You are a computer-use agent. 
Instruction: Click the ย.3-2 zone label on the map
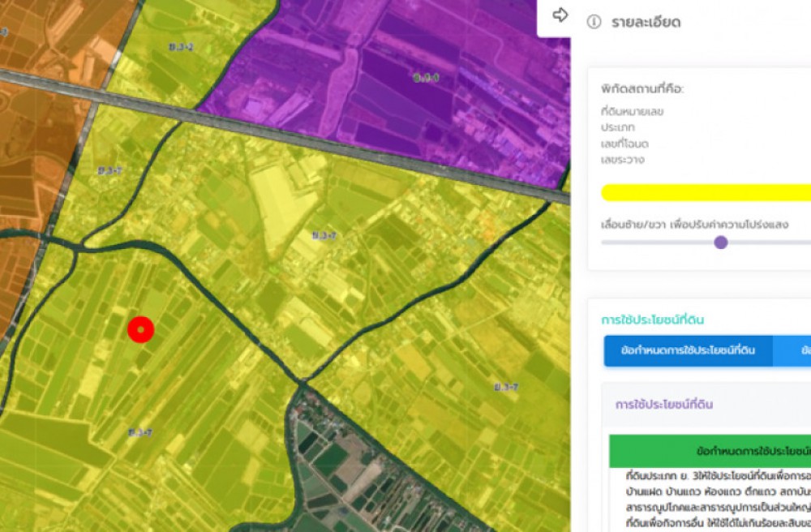coord(181,47)
